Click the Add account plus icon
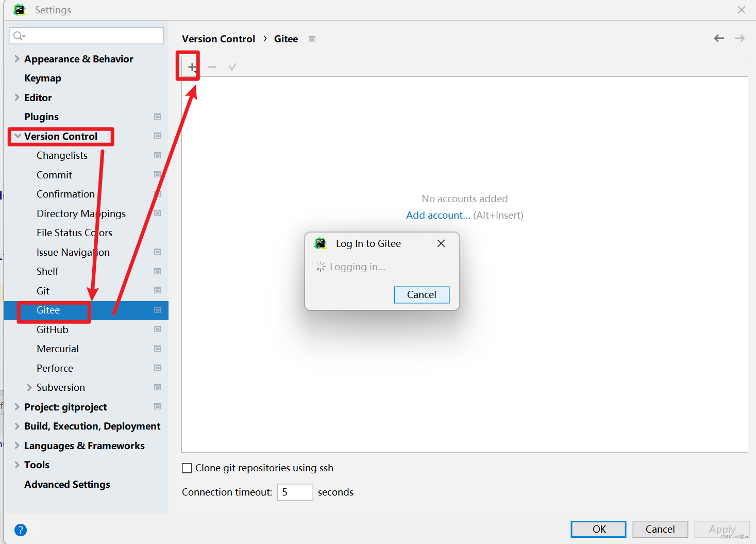This screenshot has height=544, width=756. tap(192, 67)
